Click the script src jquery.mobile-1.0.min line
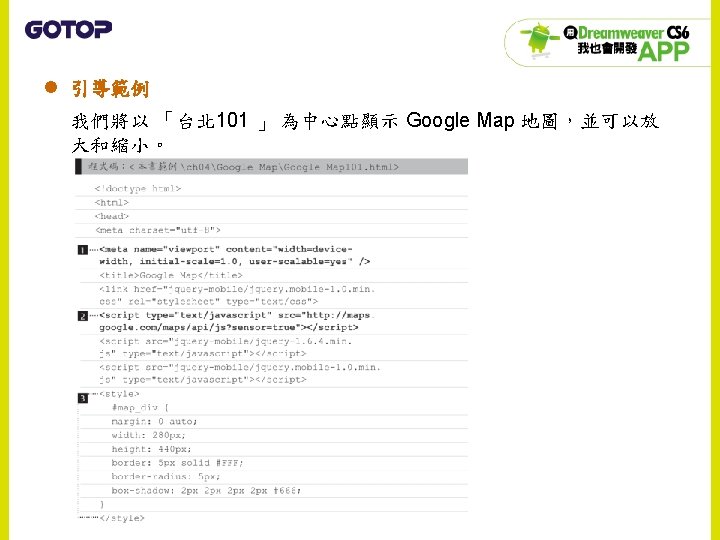 point(240,367)
